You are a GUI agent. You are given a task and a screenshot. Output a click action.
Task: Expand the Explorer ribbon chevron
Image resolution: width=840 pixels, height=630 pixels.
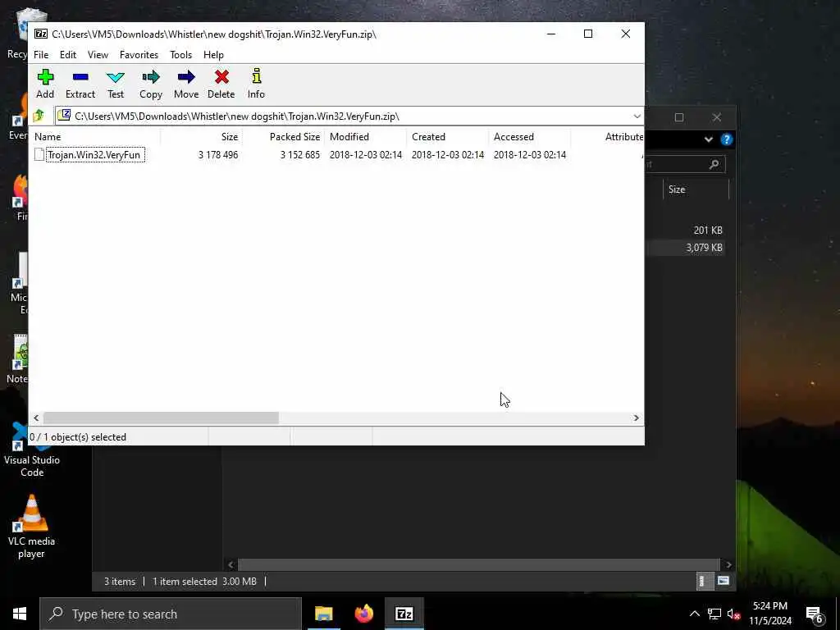[708, 139]
